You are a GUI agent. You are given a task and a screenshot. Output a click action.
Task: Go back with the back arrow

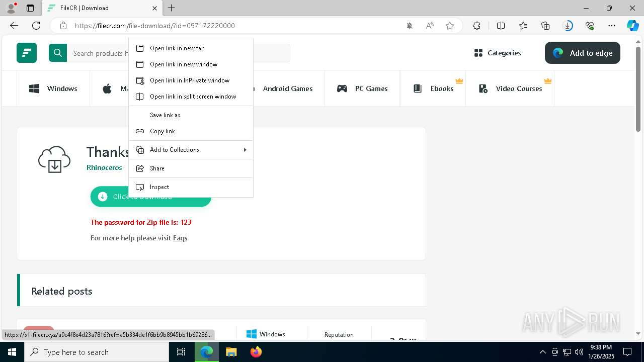click(14, 26)
